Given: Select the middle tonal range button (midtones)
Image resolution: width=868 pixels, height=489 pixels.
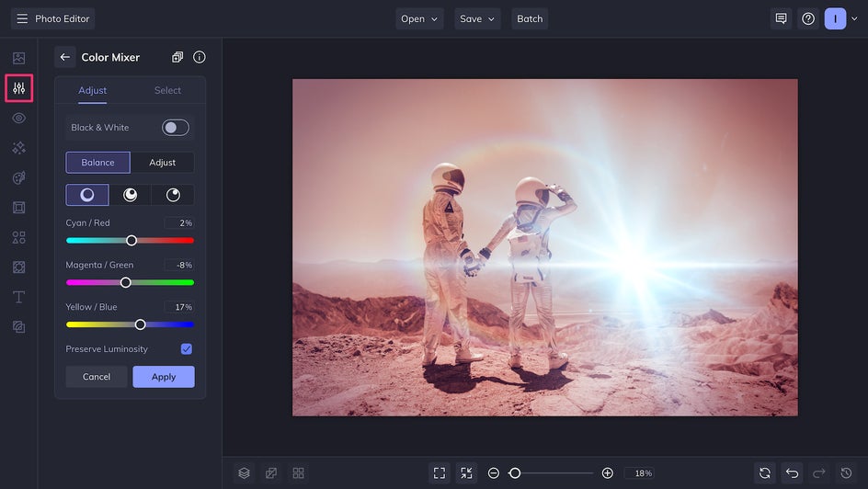Looking at the screenshot, I should click(130, 195).
